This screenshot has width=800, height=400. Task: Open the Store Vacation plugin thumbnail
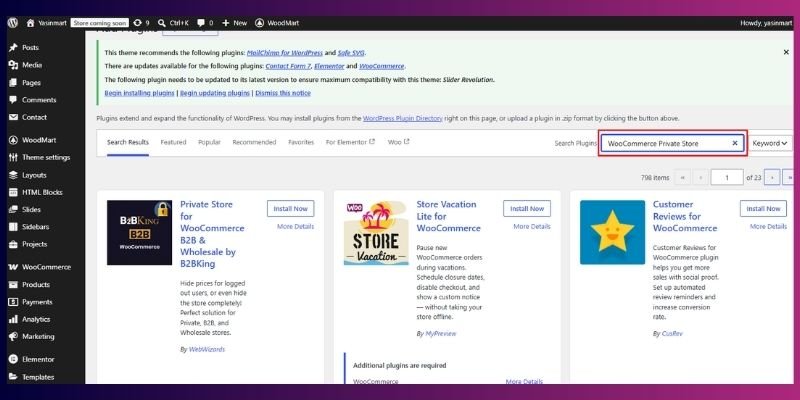[x=376, y=233]
